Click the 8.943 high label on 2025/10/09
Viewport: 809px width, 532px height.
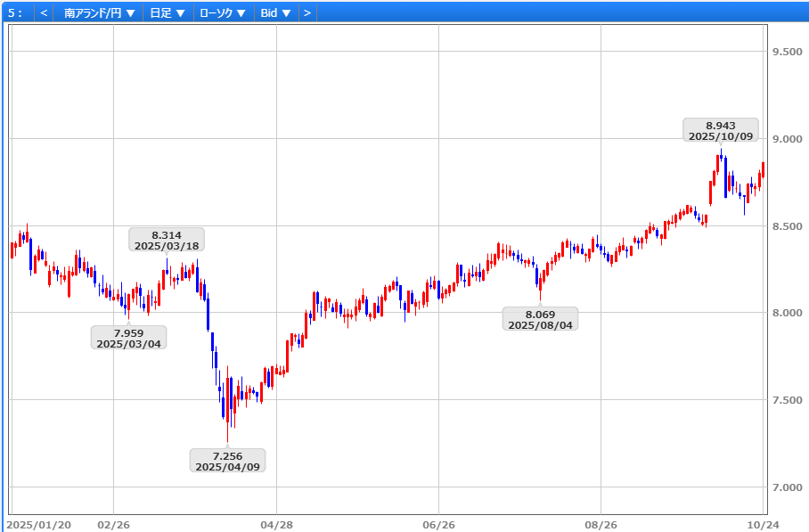(x=721, y=131)
